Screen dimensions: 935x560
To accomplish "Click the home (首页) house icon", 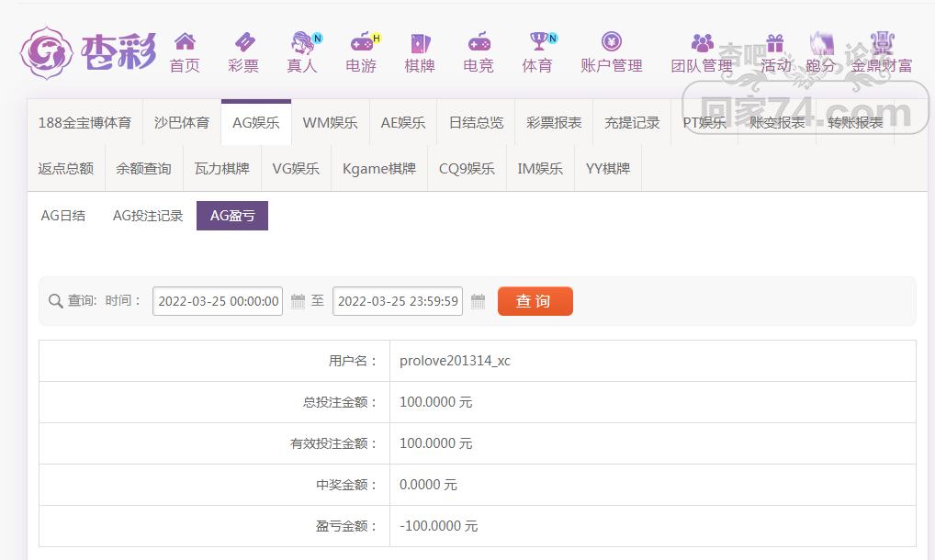I will [x=185, y=42].
